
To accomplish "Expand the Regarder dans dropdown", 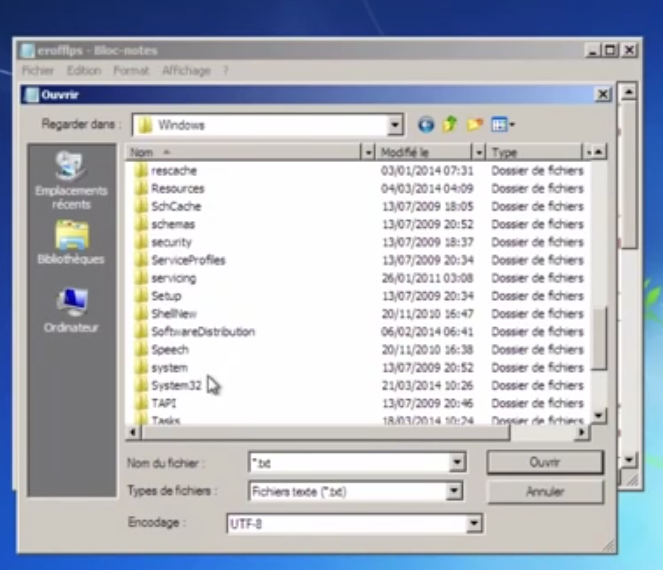I will point(395,125).
